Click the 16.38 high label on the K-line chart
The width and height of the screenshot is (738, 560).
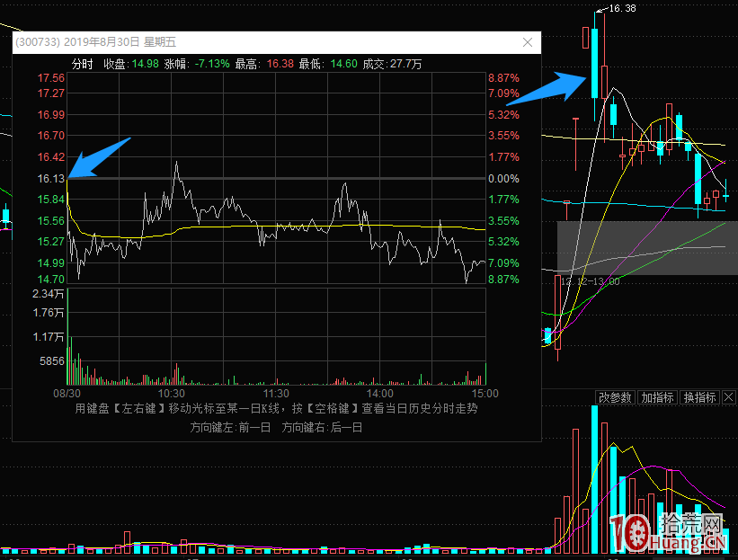pos(622,8)
